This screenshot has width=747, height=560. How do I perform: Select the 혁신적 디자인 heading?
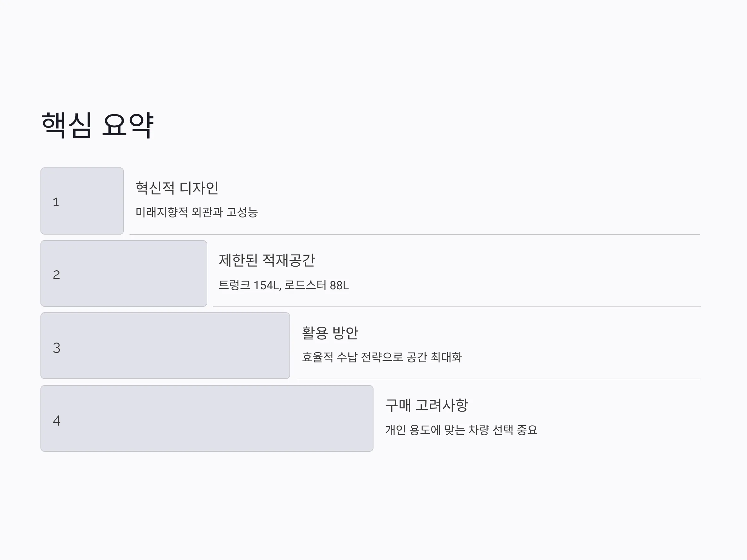tap(177, 188)
